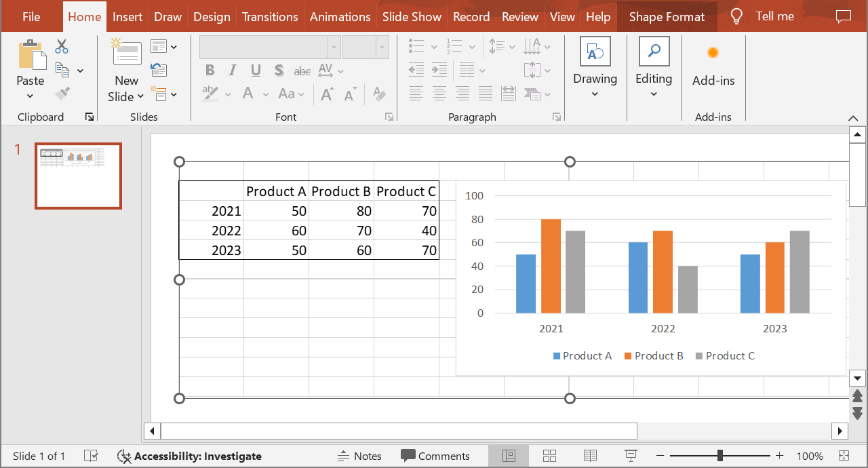Click the zoom slider handle

click(x=719, y=456)
